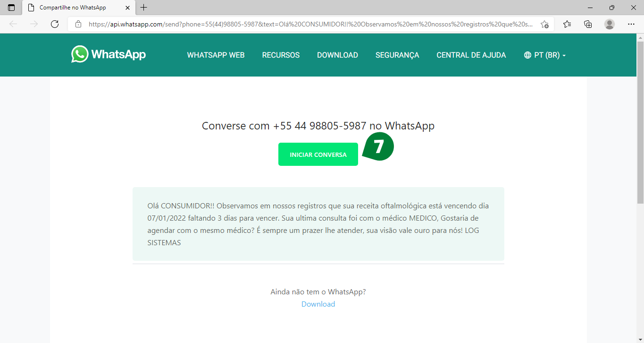
Task: Open the RECURSOS menu item
Action: [281, 55]
